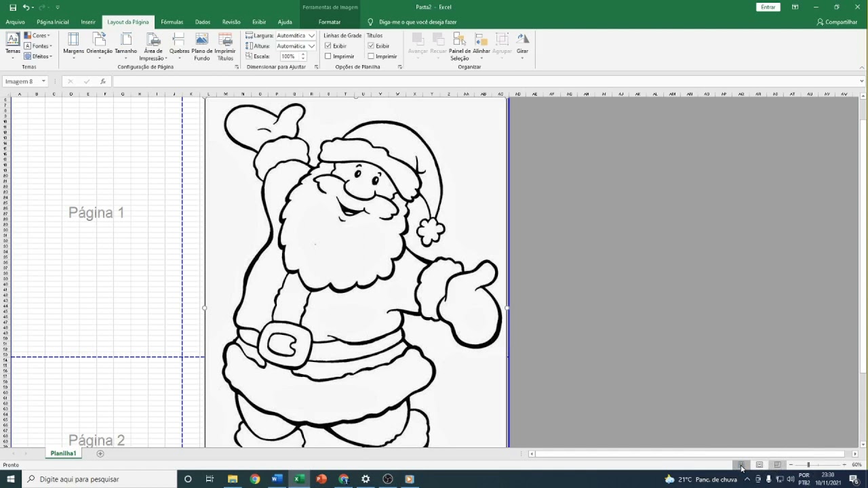Open the Orientação page orientation menu
This screenshot has height=488, width=868.
coord(99,46)
